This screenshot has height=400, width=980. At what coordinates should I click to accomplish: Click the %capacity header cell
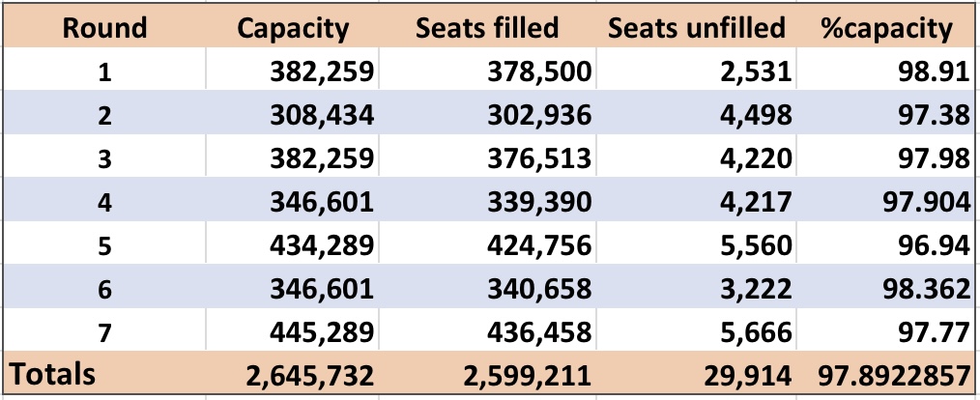click(x=887, y=27)
